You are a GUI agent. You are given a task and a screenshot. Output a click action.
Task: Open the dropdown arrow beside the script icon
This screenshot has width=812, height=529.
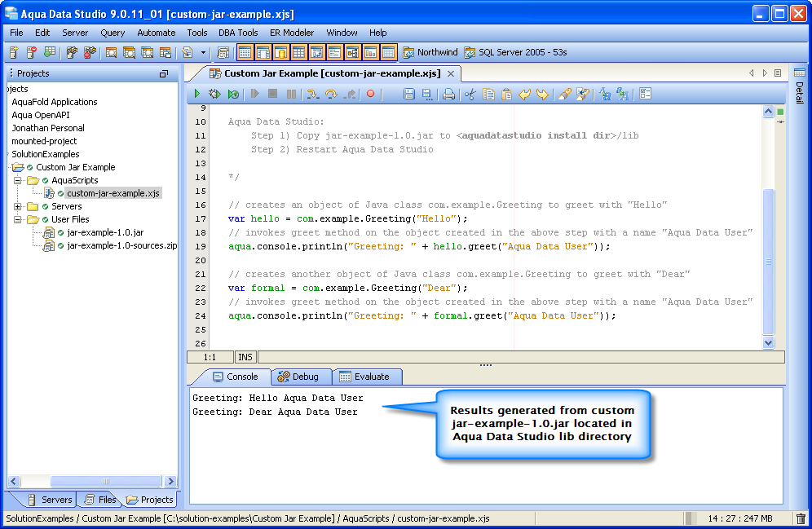pos(203,52)
